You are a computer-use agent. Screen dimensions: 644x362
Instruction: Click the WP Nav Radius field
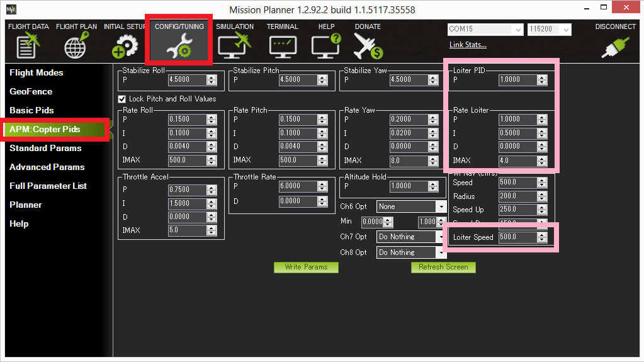click(x=518, y=196)
